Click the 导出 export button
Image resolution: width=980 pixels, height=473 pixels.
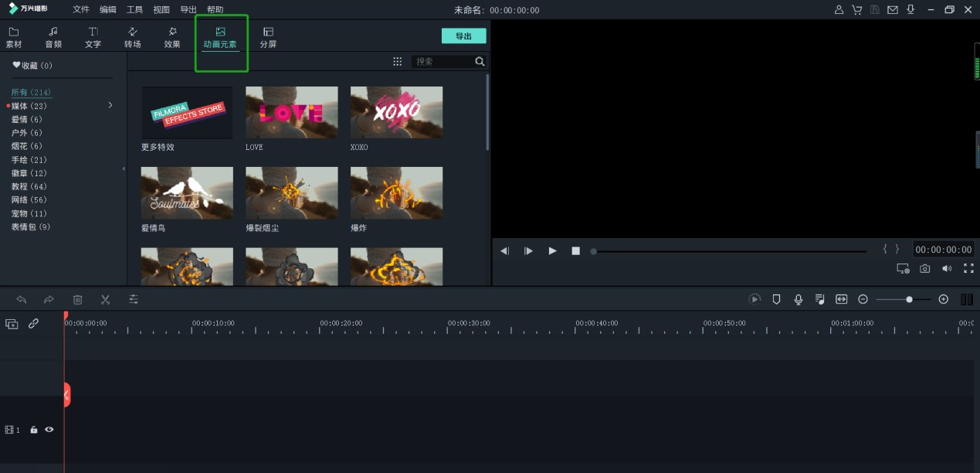tap(463, 36)
